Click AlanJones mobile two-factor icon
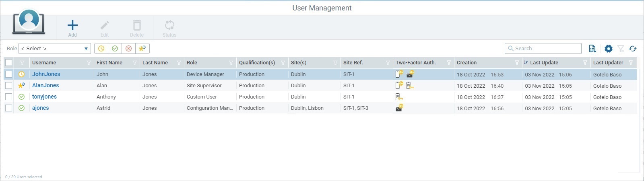The width and height of the screenshot is (644, 181). [x=399, y=85]
